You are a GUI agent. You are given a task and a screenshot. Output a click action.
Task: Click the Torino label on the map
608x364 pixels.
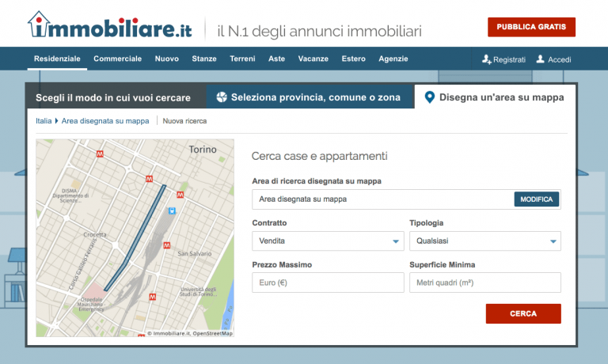click(203, 150)
